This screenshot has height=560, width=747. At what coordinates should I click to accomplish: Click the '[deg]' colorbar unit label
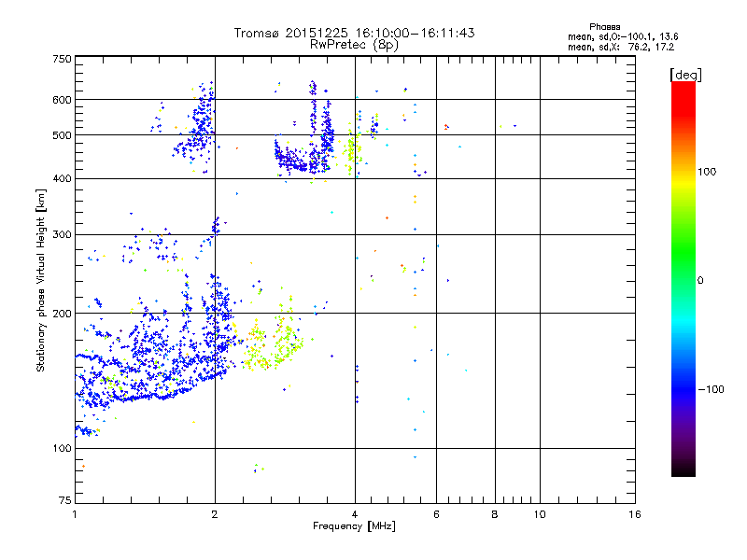tap(685, 75)
